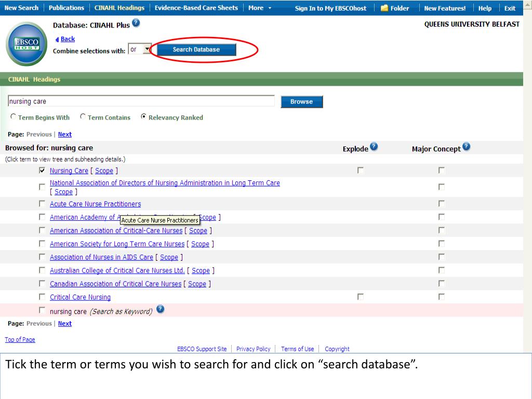Open help icon beside Database CINAHL Plus

[136, 23]
